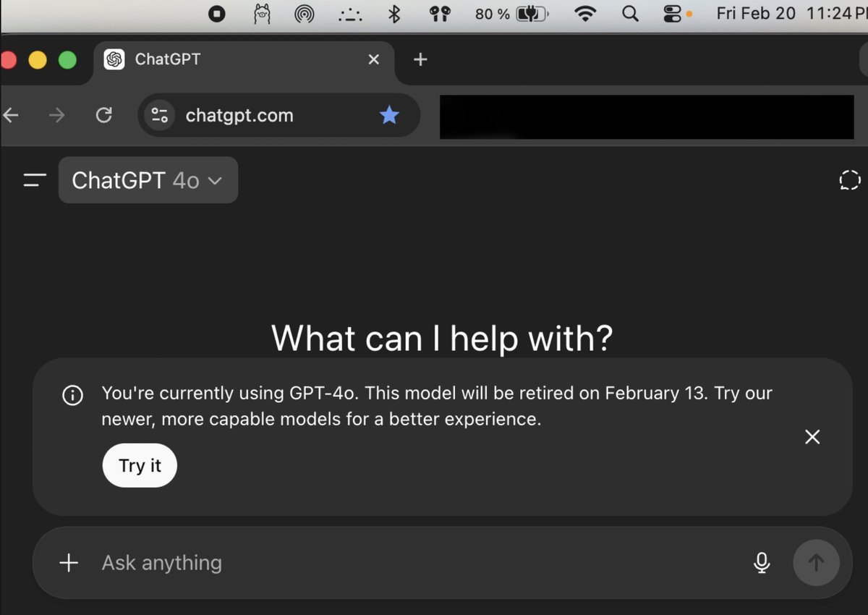Bookmark page using the blue star icon
The width and height of the screenshot is (868, 615).
(x=389, y=115)
